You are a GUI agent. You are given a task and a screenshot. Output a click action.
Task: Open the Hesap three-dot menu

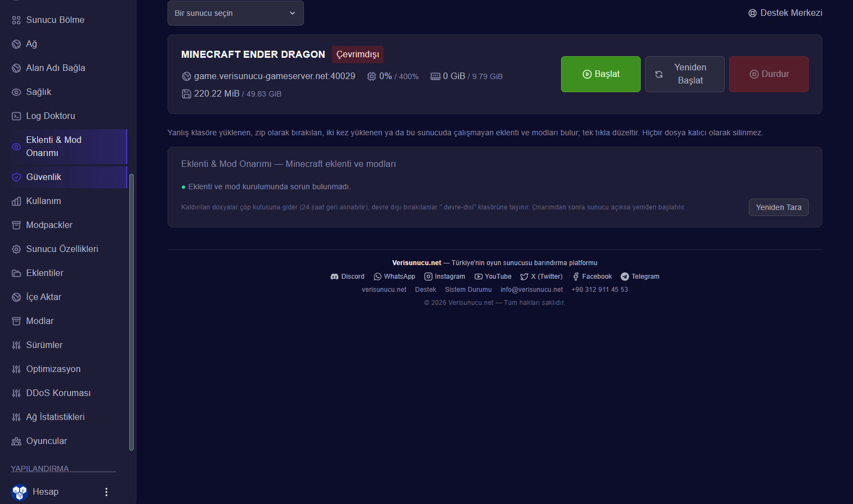click(106, 492)
